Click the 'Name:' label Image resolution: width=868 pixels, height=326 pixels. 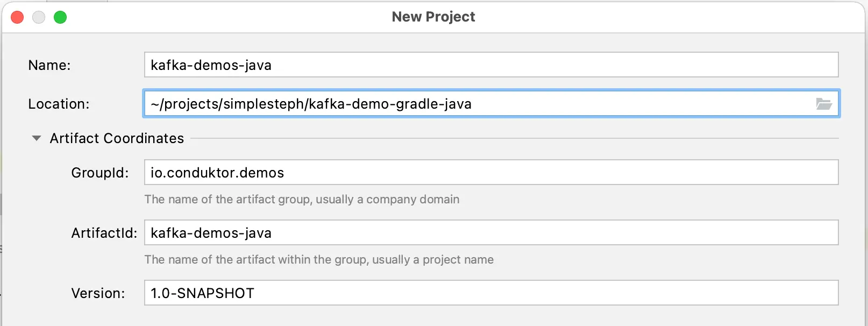49,65
